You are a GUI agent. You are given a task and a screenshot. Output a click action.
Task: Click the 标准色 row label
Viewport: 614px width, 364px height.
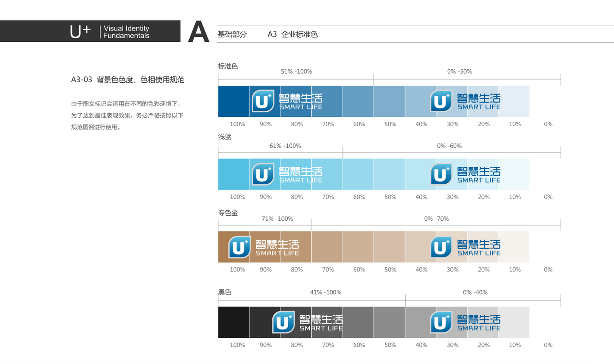pyautogui.click(x=228, y=66)
